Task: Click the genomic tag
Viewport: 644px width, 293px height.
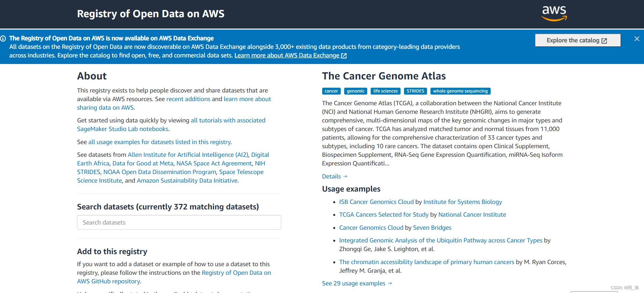Action: [356, 91]
